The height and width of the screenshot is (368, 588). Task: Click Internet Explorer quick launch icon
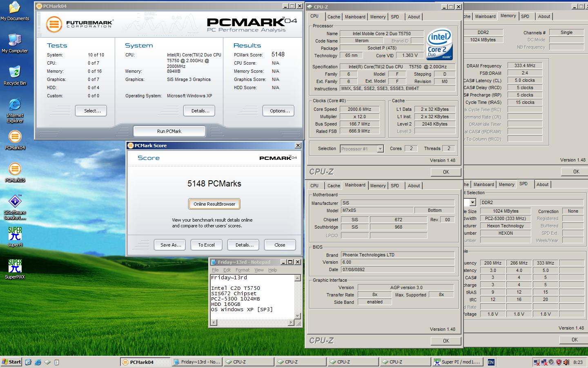pyautogui.click(x=38, y=362)
